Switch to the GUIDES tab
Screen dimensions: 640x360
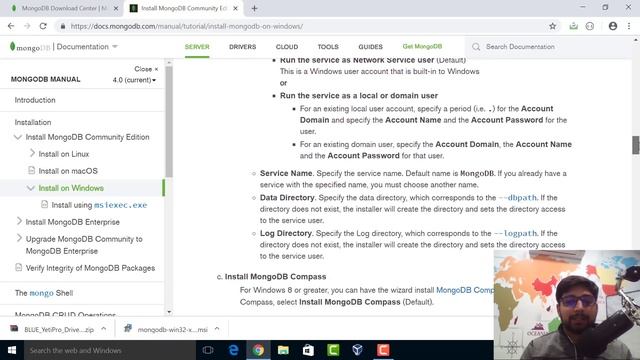click(371, 47)
